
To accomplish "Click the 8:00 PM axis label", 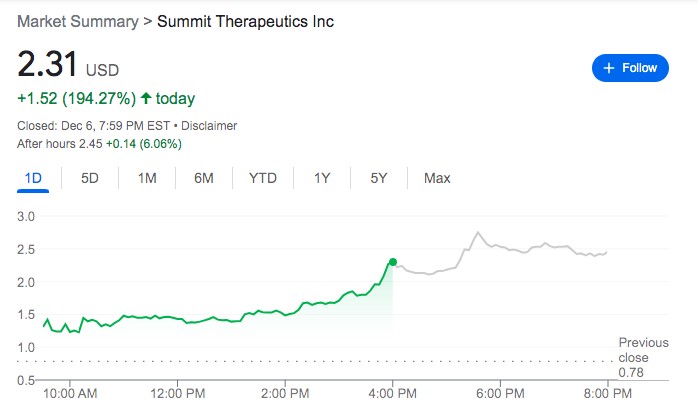I will click(606, 393).
